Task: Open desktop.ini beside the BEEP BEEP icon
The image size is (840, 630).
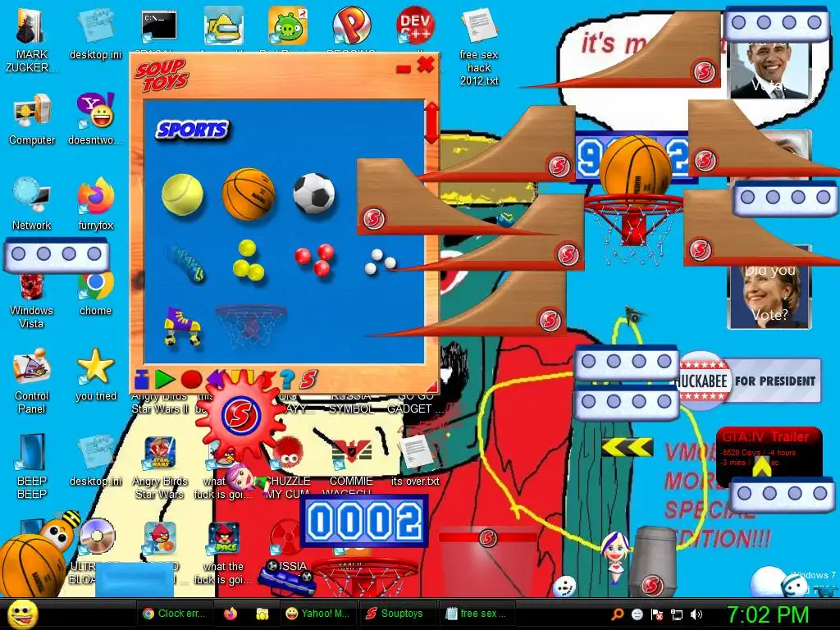Action: pyautogui.click(x=96, y=459)
